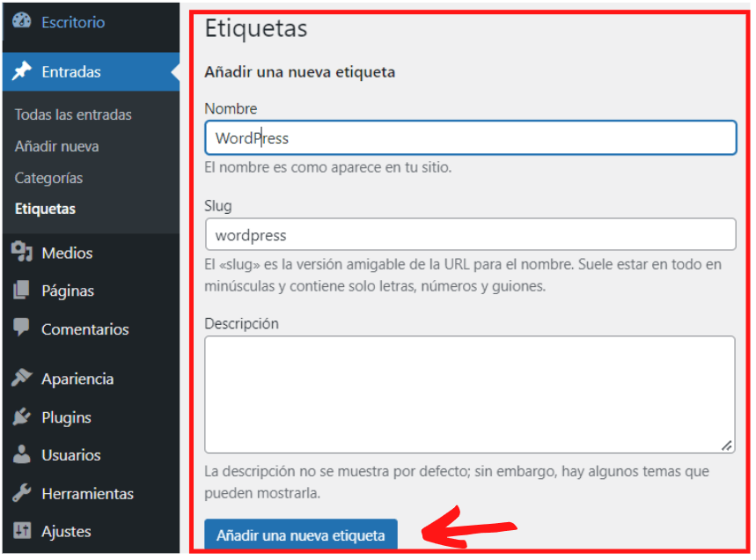Click the Ajustes sliders icon

(x=22, y=531)
